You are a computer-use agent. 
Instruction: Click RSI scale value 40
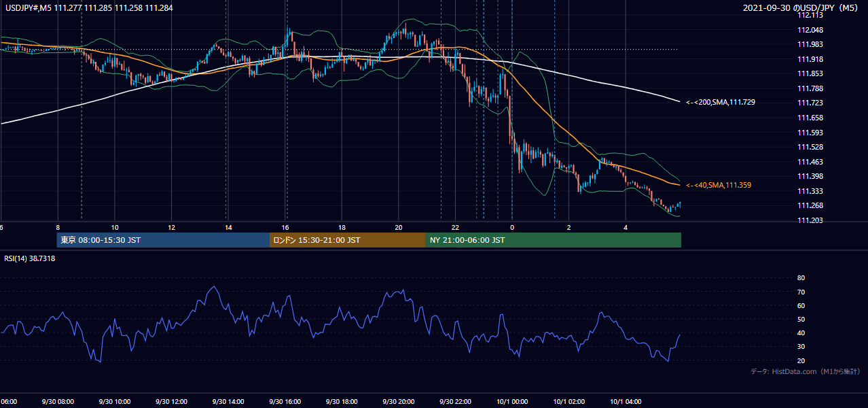tap(801, 333)
